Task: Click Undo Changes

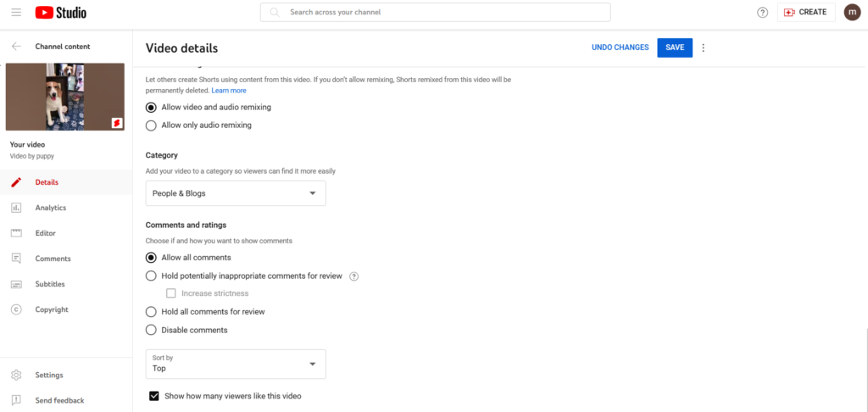Action: click(620, 47)
